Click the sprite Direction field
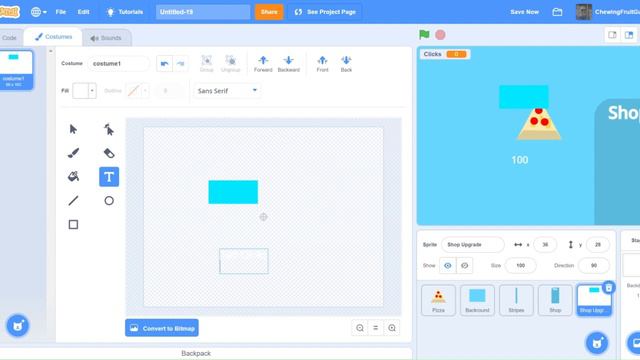640x360 pixels. click(x=594, y=265)
